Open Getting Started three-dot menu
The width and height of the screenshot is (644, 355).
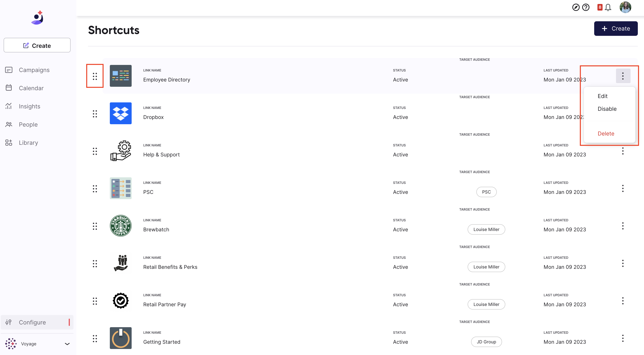click(x=623, y=338)
